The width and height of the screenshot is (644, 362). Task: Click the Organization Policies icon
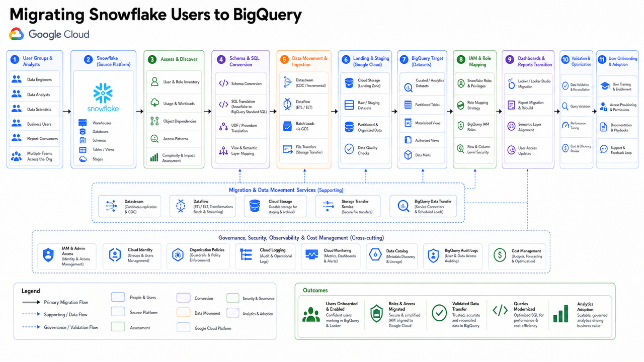[178, 255]
